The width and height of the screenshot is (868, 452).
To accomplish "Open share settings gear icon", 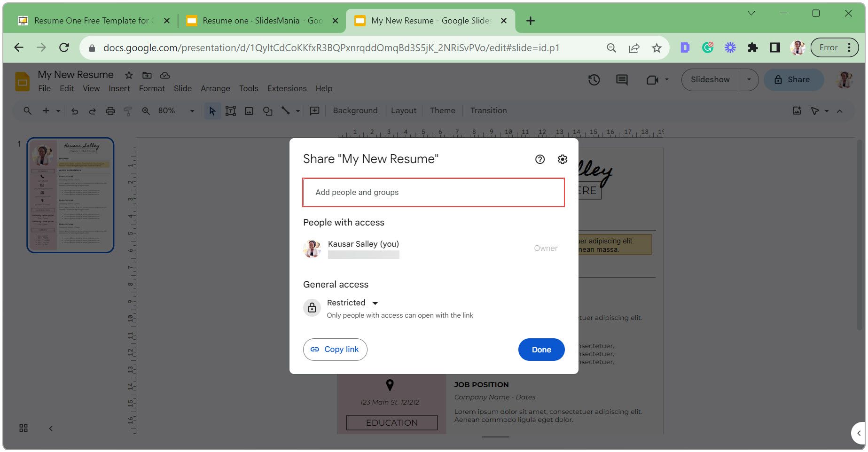I will point(563,159).
